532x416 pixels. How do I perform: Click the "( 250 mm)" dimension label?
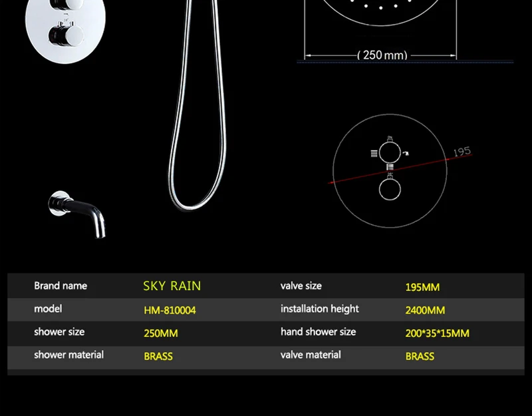tap(382, 55)
